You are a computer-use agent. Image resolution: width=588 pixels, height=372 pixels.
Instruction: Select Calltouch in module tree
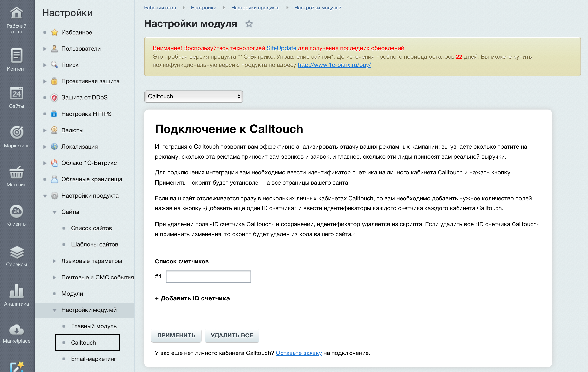[83, 343]
